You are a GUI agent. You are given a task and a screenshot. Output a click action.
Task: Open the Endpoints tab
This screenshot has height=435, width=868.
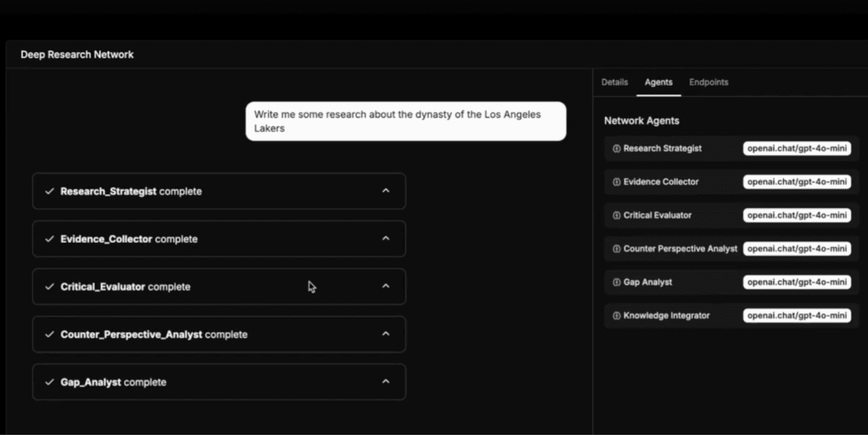click(x=709, y=82)
